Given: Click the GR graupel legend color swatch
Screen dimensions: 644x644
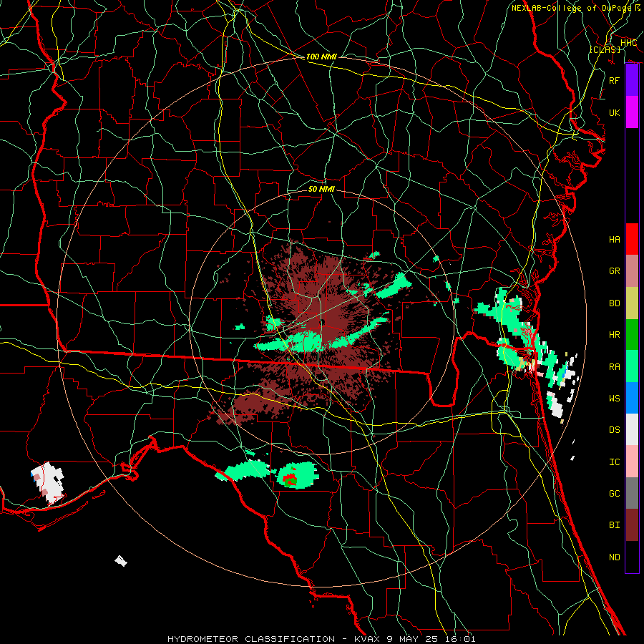Looking at the screenshot, I should coord(632,270).
